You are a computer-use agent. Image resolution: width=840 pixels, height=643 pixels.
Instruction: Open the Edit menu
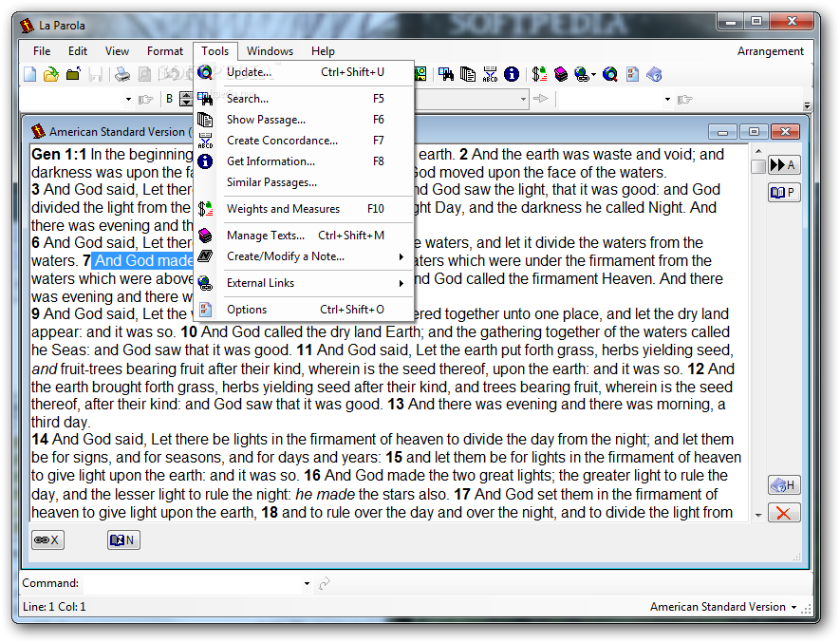[78, 51]
